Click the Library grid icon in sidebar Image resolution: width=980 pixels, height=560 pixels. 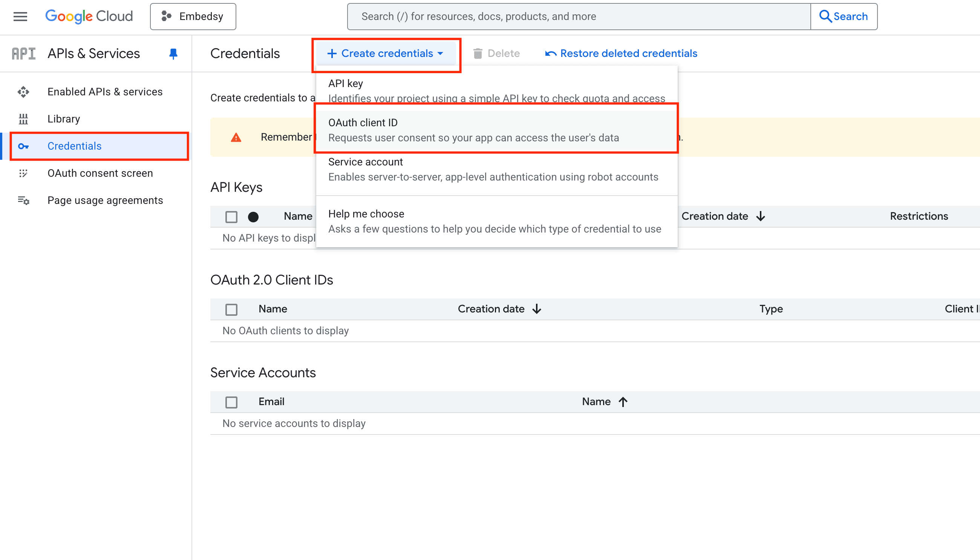pos(23,119)
